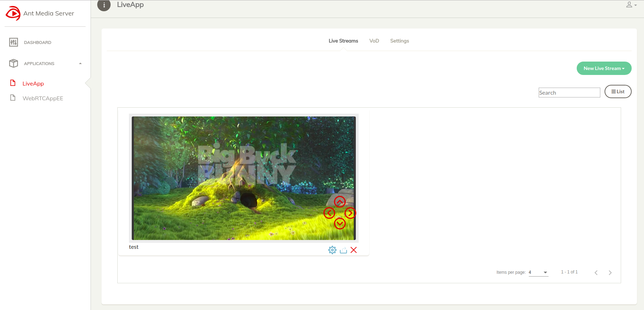Click the '1 - 1 of 1' pagination text
The width and height of the screenshot is (644, 310).
(569, 272)
